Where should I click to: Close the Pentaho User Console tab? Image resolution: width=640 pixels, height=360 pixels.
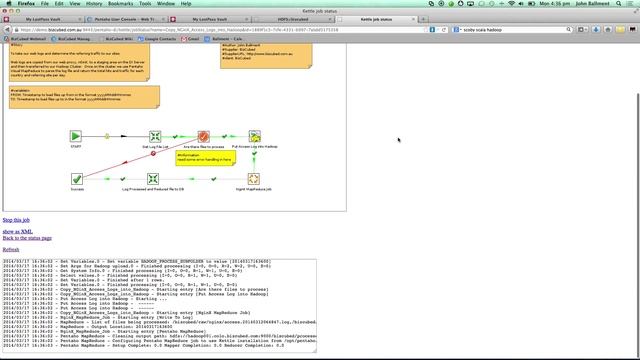click(163, 19)
